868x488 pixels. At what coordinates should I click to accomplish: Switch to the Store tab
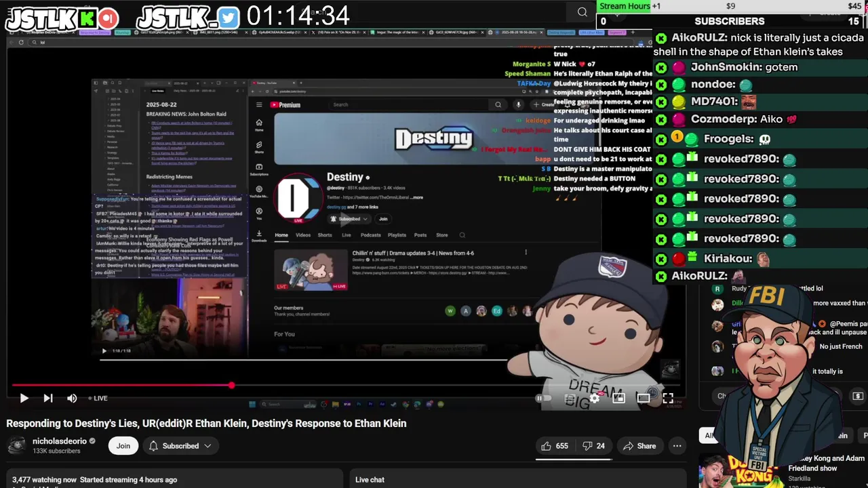click(x=442, y=235)
